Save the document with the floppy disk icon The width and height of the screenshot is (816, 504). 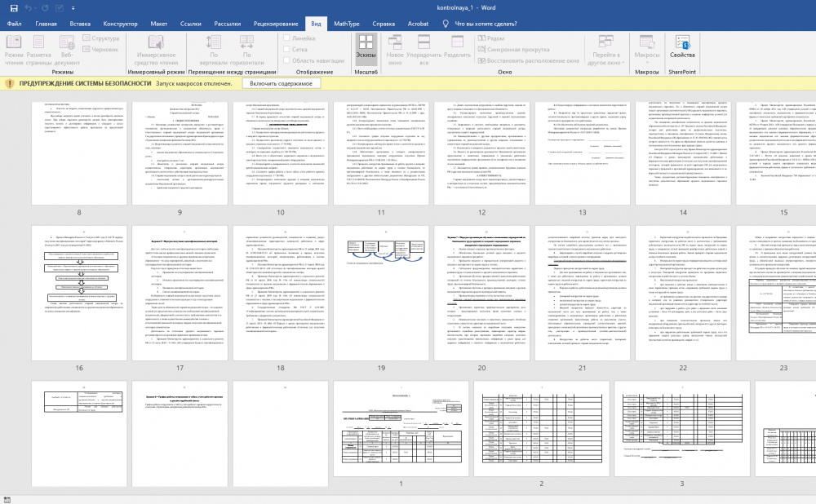click(x=14, y=8)
